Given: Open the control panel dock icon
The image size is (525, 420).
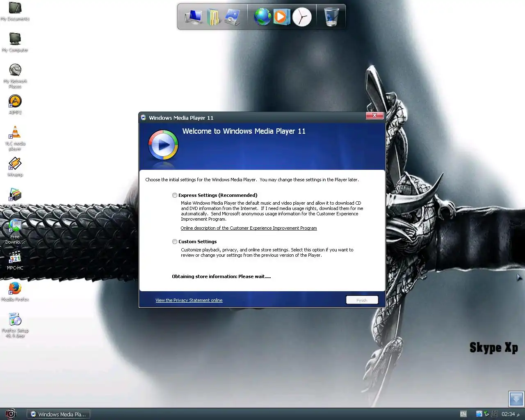Looking at the screenshot, I should pyautogui.click(x=233, y=17).
